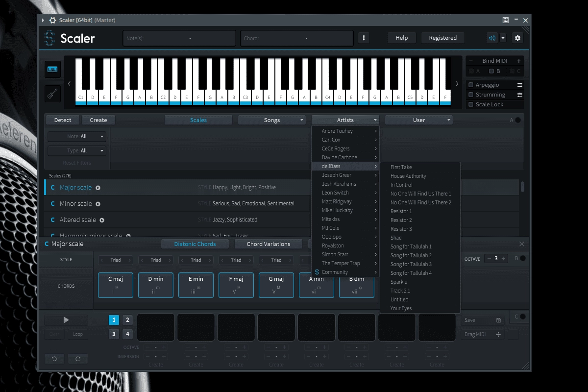
Task: Click the Bind MIDI minus icon
Action: (471, 61)
